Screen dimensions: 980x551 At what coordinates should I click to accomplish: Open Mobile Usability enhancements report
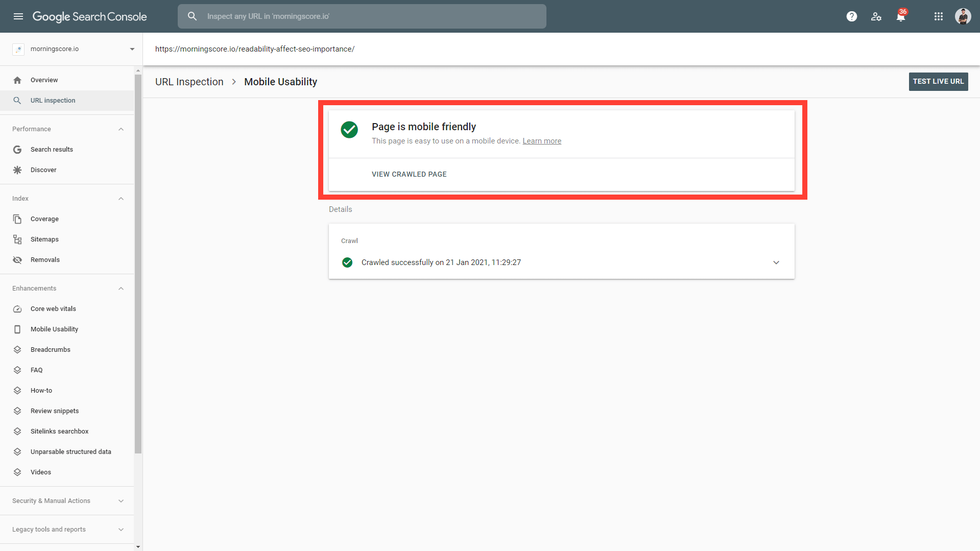67,329
